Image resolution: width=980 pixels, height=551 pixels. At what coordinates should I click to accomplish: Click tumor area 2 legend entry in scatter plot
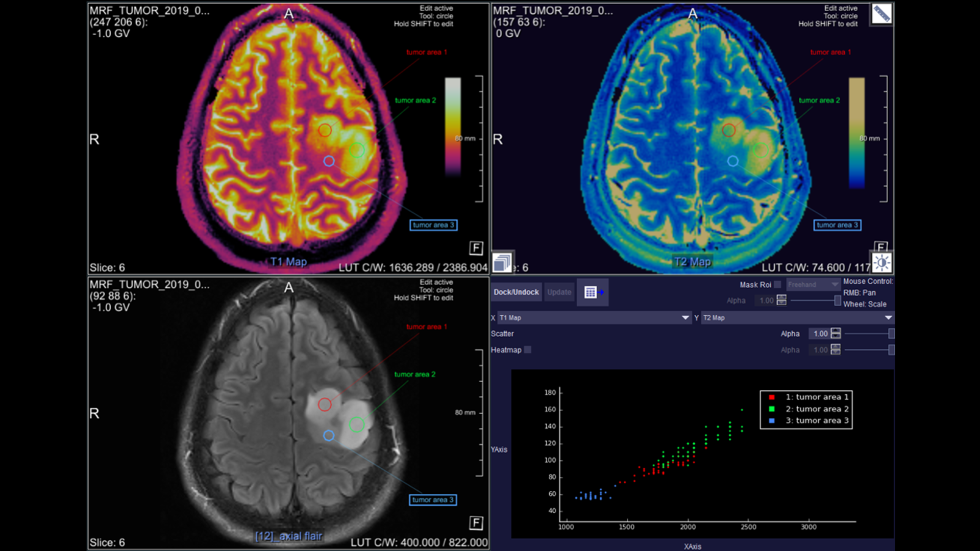point(817,409)
